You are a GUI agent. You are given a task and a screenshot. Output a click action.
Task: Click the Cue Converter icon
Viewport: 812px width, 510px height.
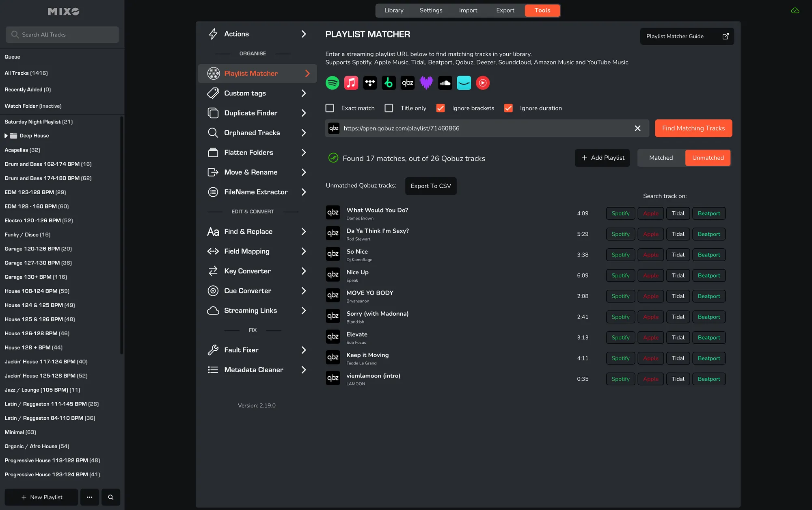213,291
